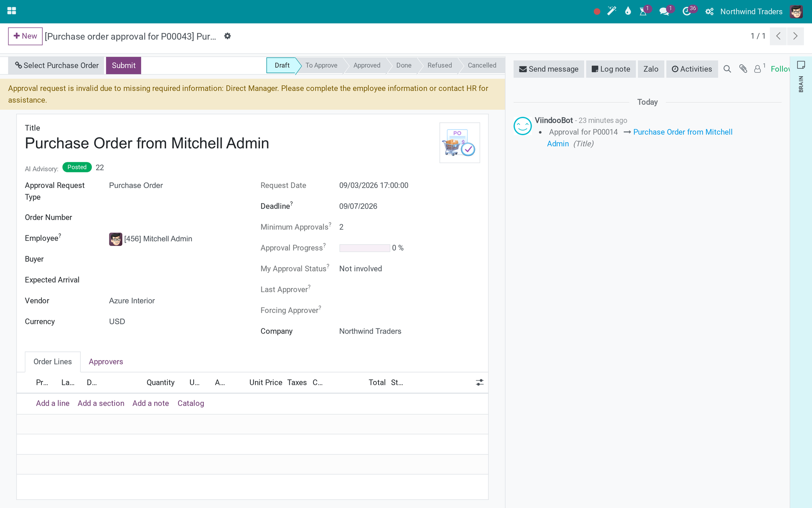The height and width of the screenshot is (508, 812).
Task: Click the Follow button
Action: (780, 69)
